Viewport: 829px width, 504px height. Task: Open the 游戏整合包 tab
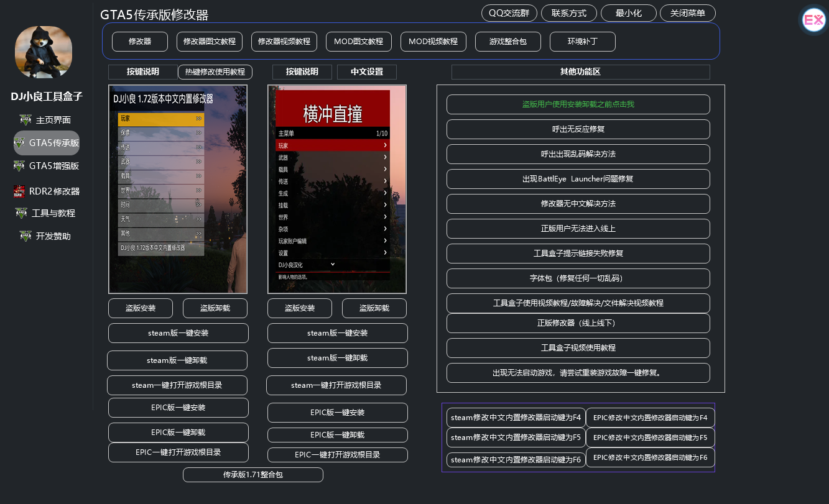[508, 42]
